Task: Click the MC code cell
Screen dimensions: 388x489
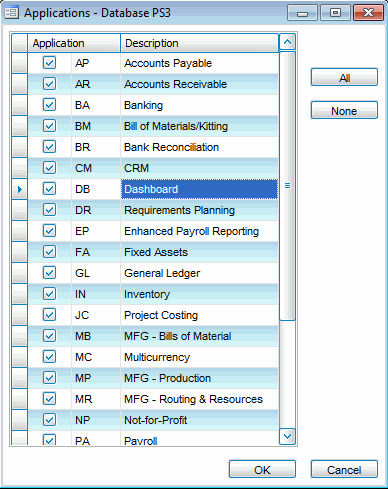Action: (96, 357)
